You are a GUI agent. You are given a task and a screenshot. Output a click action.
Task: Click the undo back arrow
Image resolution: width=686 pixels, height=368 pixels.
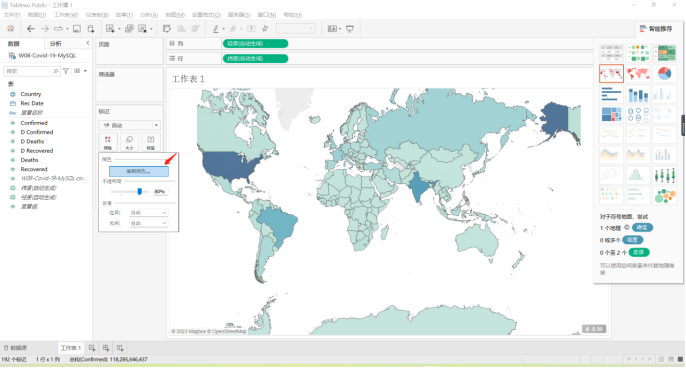31,29
